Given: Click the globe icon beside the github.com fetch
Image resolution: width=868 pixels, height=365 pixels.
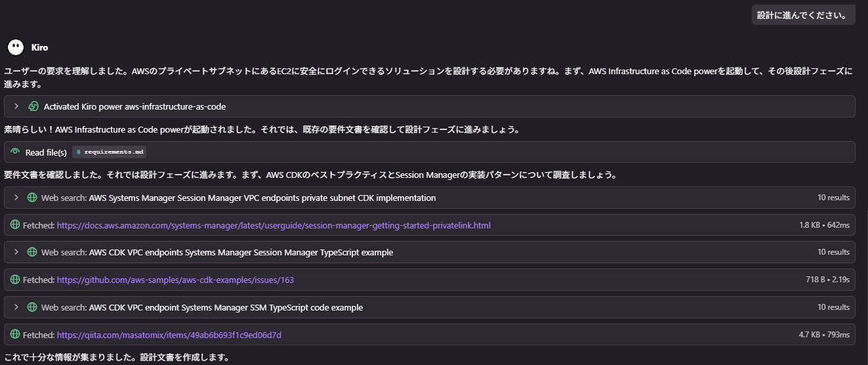Looking at the screenshot, I should pyautogui.click(x=15, y=280).
